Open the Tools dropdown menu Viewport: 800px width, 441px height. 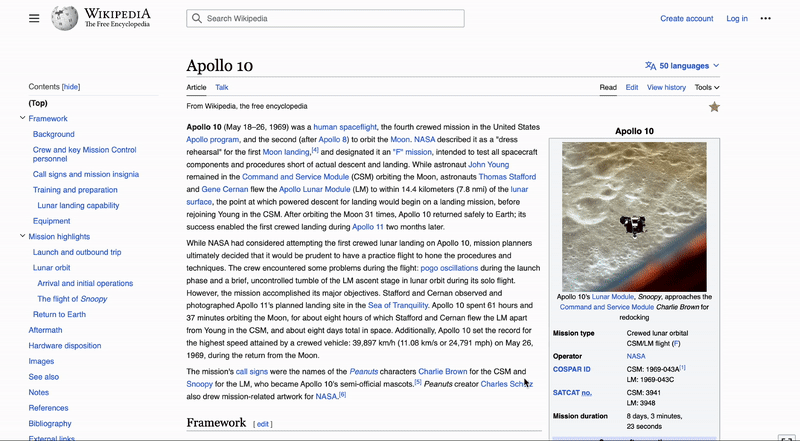coord(707,87)
